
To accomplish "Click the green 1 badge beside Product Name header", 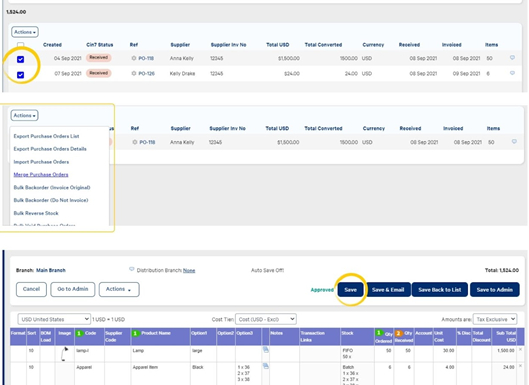I will (135, 333).
